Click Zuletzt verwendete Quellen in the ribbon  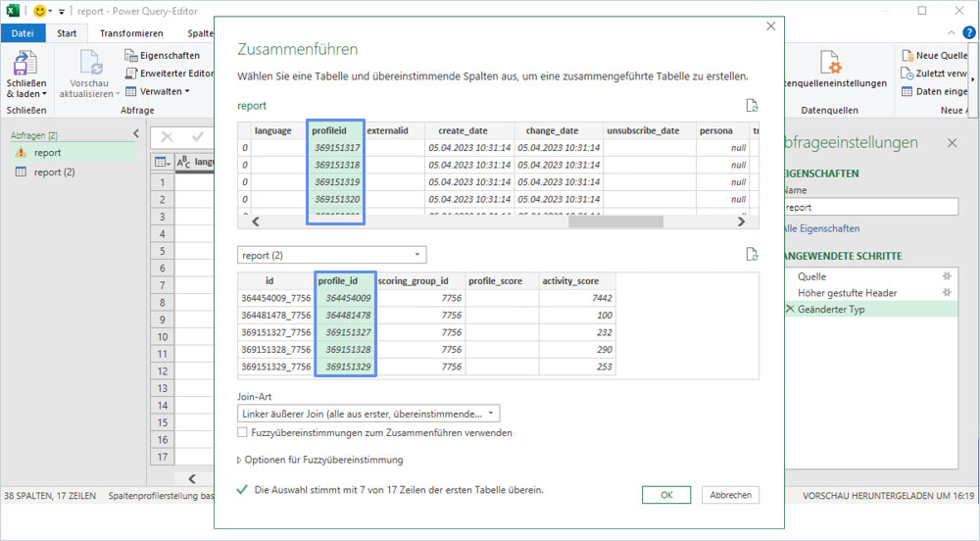pyautogui.click(x=934, y=74)
